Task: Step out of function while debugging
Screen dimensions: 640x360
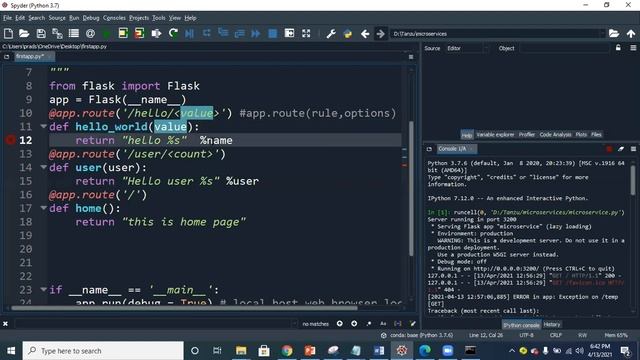Action: 239,33
